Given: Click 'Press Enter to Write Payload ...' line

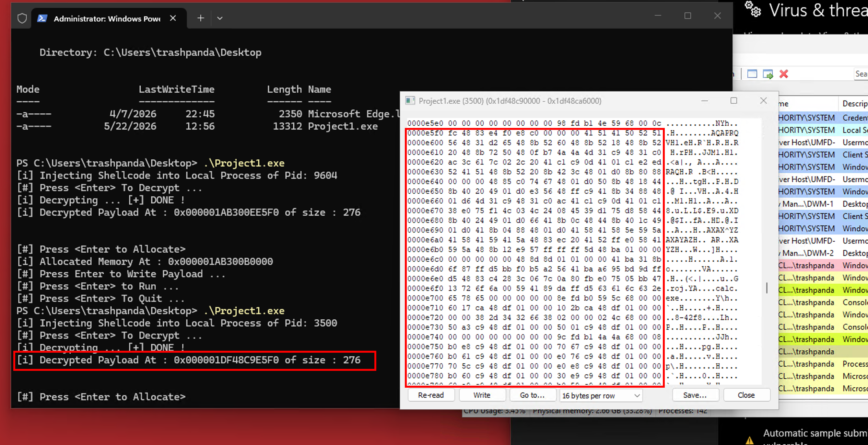Looking at the screenshot, I should (x=121, y=274).
